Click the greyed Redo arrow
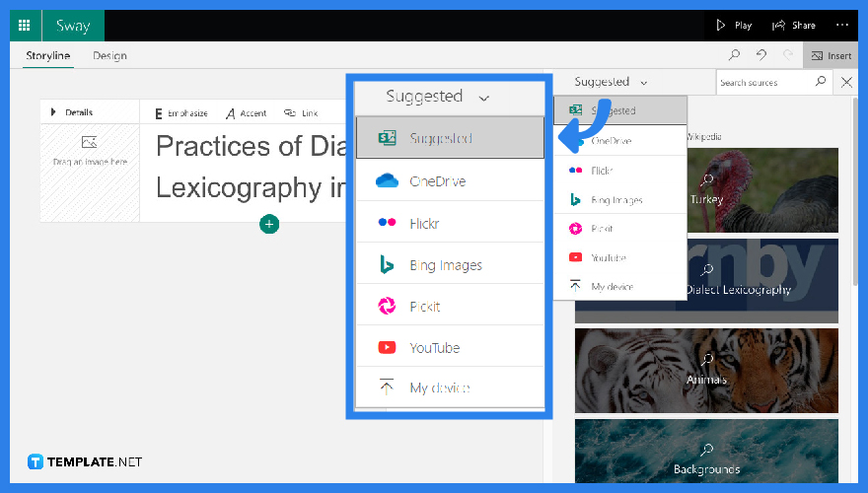 point(788,55)
